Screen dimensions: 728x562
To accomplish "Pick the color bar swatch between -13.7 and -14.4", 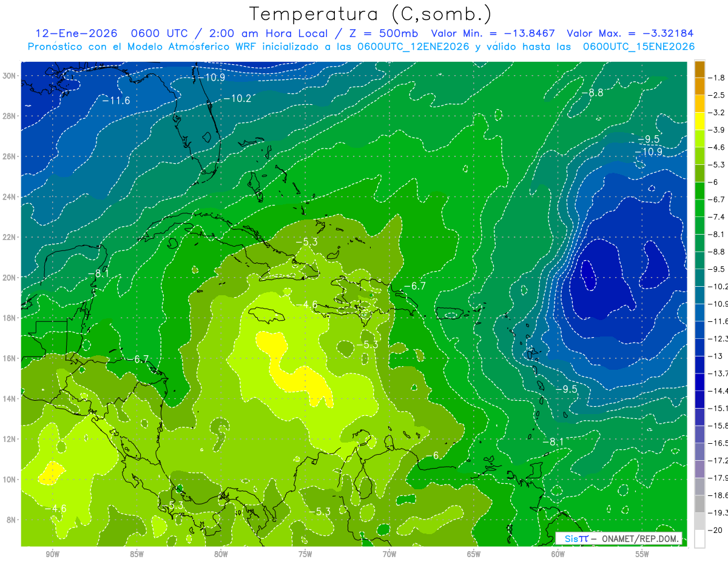I will 699,382.
